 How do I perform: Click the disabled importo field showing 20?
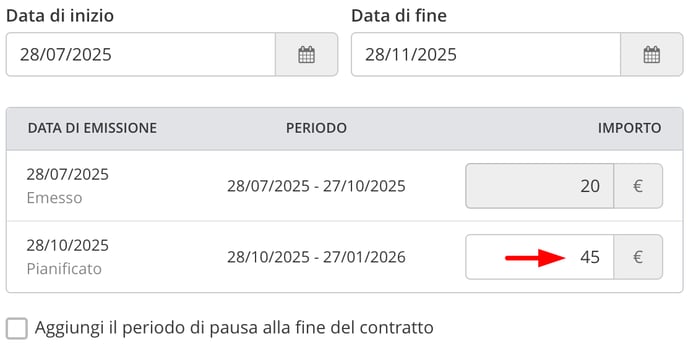539,186
